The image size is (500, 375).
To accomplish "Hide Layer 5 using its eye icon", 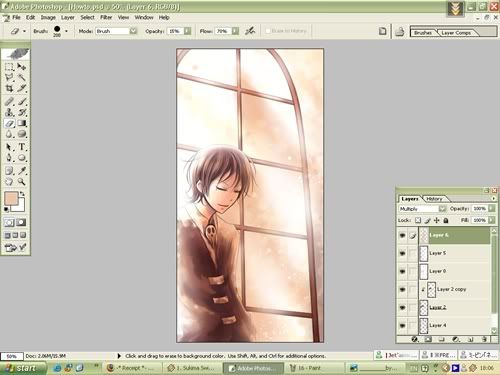I will click(x=402, y=253).
